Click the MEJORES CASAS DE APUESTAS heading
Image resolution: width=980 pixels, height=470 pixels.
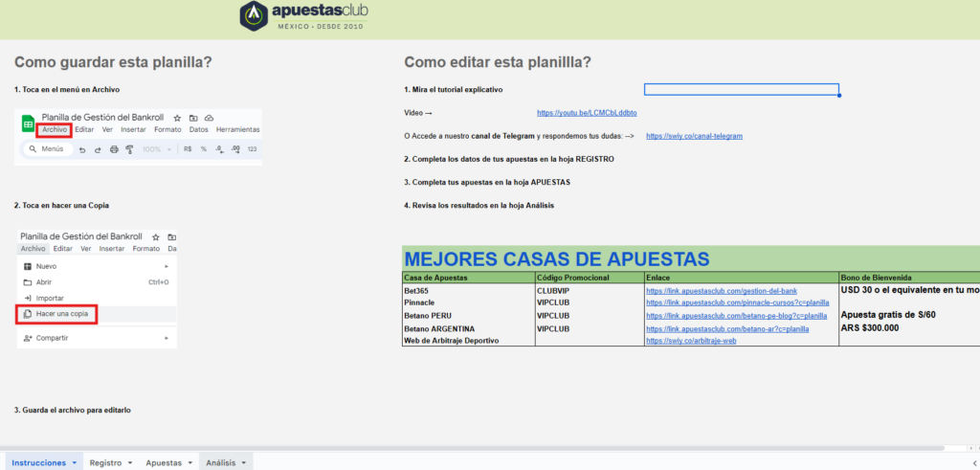[558, 258]
